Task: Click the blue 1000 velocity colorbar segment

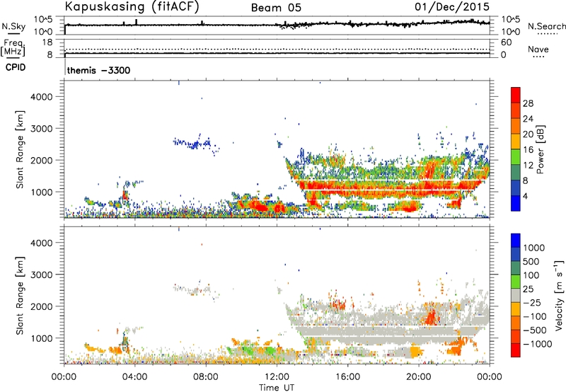Action: point(516,241)
